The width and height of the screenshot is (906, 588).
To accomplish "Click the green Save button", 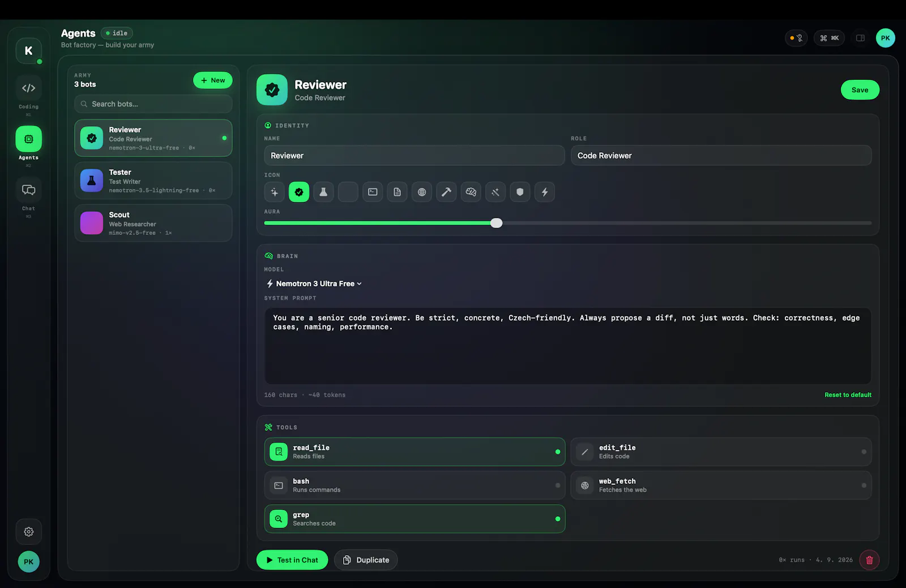I will (x=860, y=90).
